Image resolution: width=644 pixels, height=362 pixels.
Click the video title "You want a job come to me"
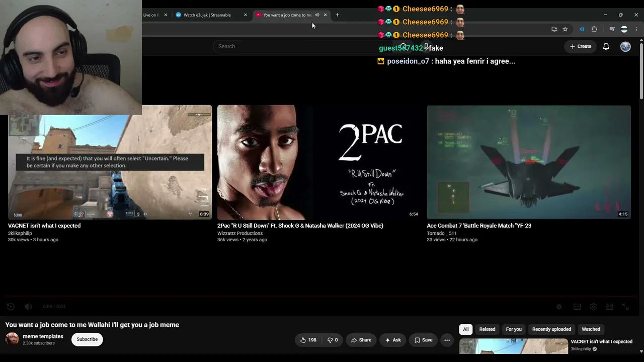[92, 325]
